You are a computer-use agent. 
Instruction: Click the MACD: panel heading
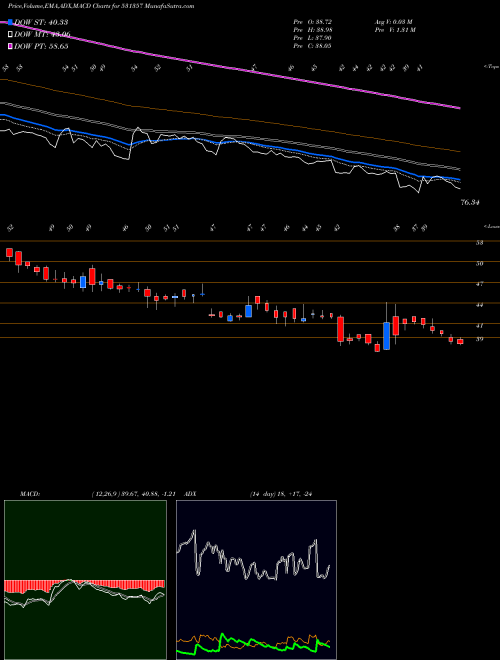coord(30,493)
